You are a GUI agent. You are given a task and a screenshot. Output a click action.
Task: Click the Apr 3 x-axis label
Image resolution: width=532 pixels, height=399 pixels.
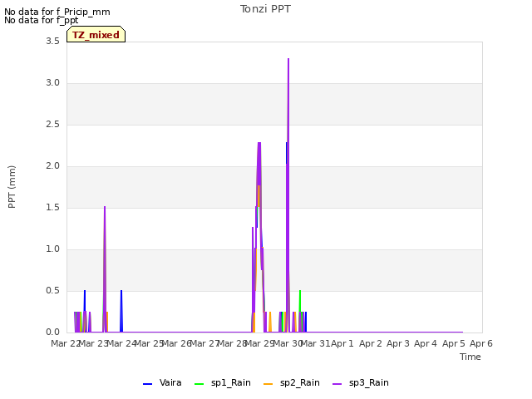pos(398,343)
